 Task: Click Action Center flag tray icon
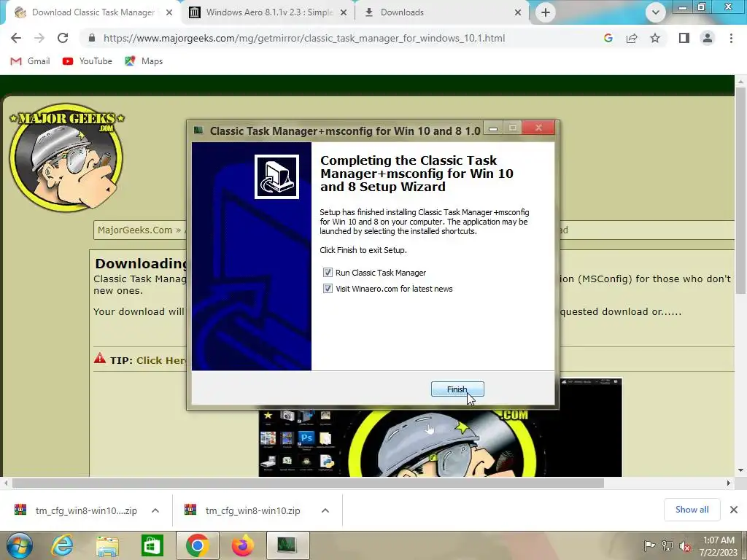coord(649,546)
